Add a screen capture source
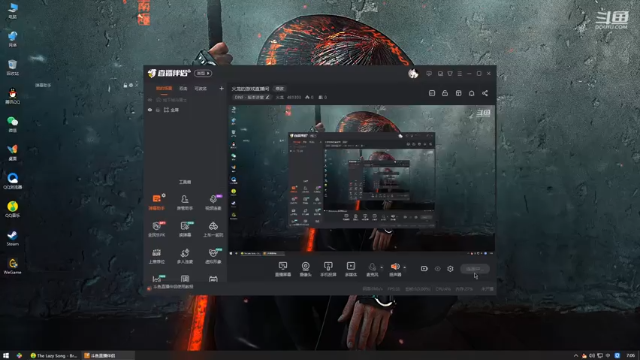640x360 pixels. pos(283,269)
